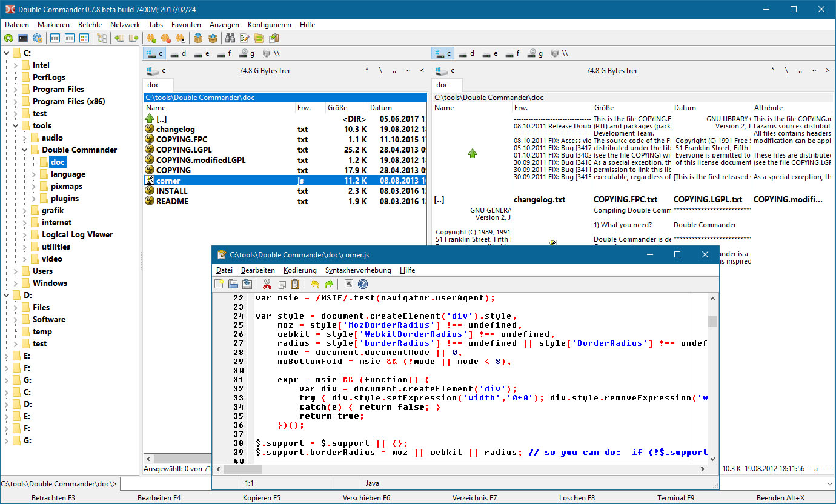This screenshot has width=836, height=504.
Task: Switch to full columns view icon
Action: 70,38
